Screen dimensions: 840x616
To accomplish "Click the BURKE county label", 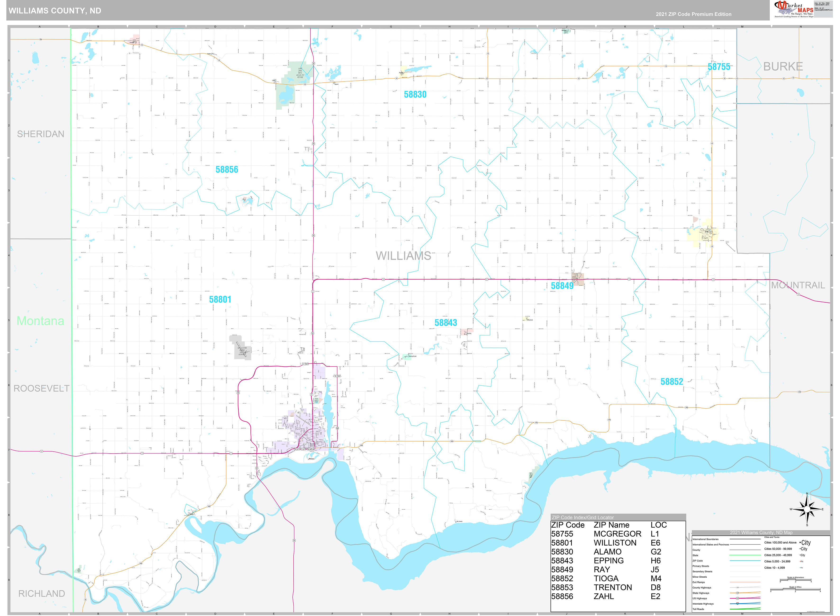I will pyautogui.click(x=783, y=66).
